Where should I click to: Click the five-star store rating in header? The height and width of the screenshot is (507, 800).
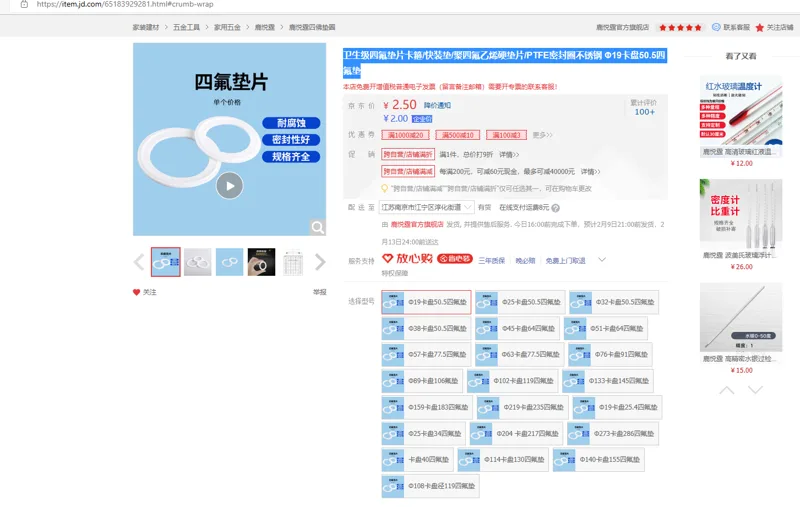pyautogui.click(x=680, y=28)
